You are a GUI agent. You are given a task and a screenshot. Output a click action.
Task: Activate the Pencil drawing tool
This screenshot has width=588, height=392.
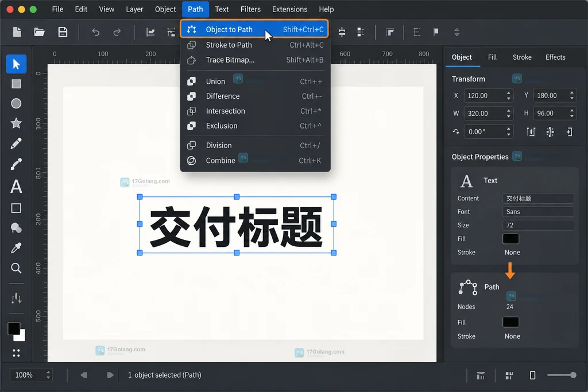click(x=16, y=143)
